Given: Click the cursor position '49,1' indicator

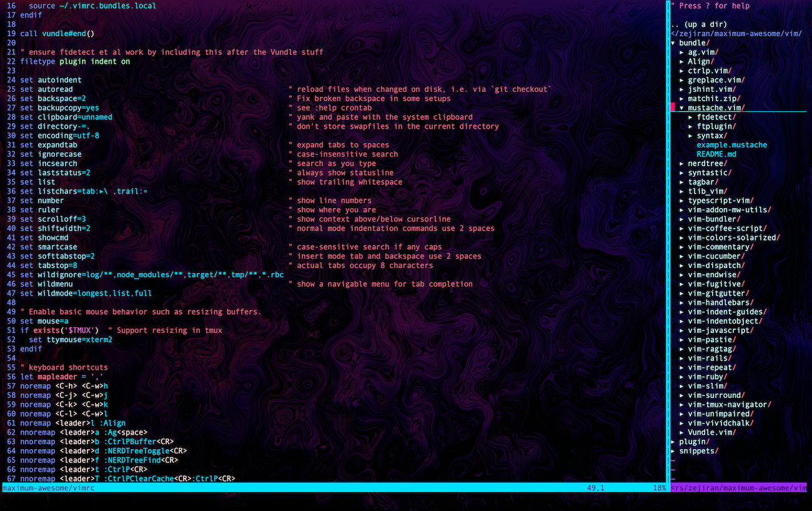Looking at the screenshot, I should click(596, 488).
